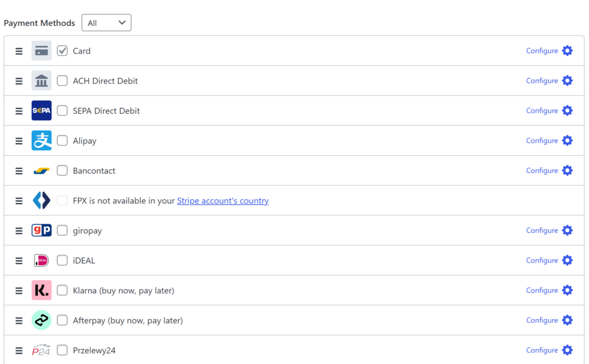Click Configure for SEPA Direct Debit
The height and width of the screenshot is (364, 589).
click(542, 111)
